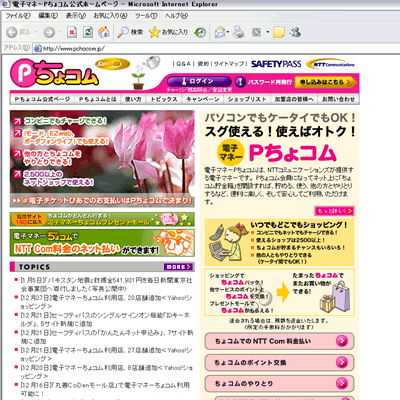The height and width of the screenshot is (400, 400).
Task: Open the Mail button dropdown arrow
Action: pos(228,32)
